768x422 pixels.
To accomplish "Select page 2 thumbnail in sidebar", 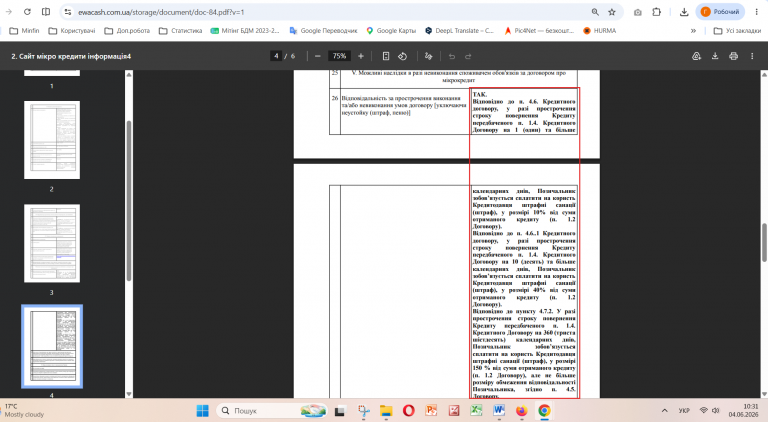I will point(52,140).
